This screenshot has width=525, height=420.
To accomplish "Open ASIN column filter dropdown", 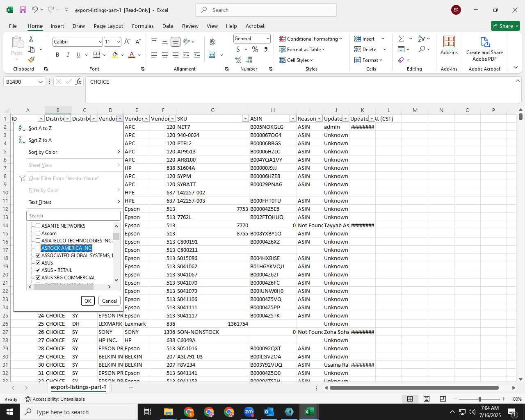I will [293, 119].
